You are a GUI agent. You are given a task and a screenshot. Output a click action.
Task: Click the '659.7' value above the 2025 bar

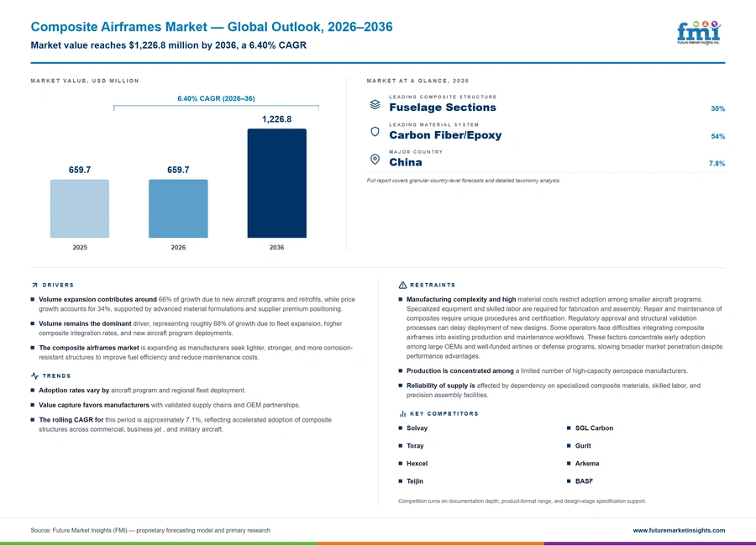(80, 170)
